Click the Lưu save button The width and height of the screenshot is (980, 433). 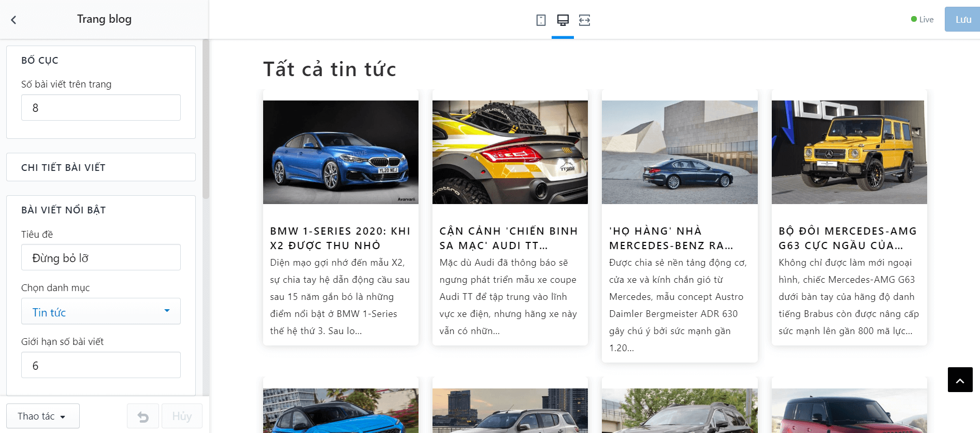point(963,20)
